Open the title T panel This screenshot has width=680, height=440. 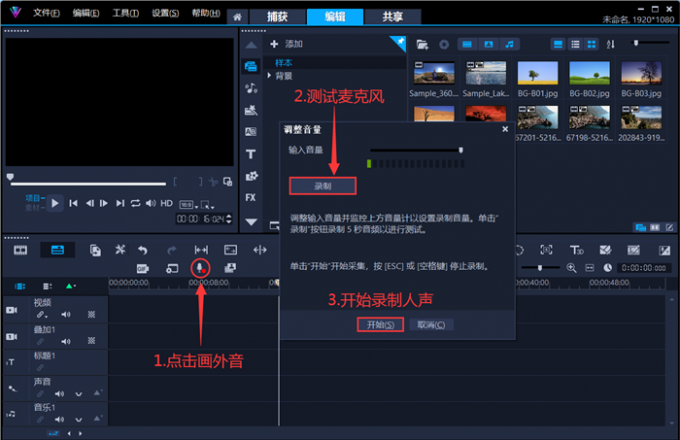coord(251,154)
